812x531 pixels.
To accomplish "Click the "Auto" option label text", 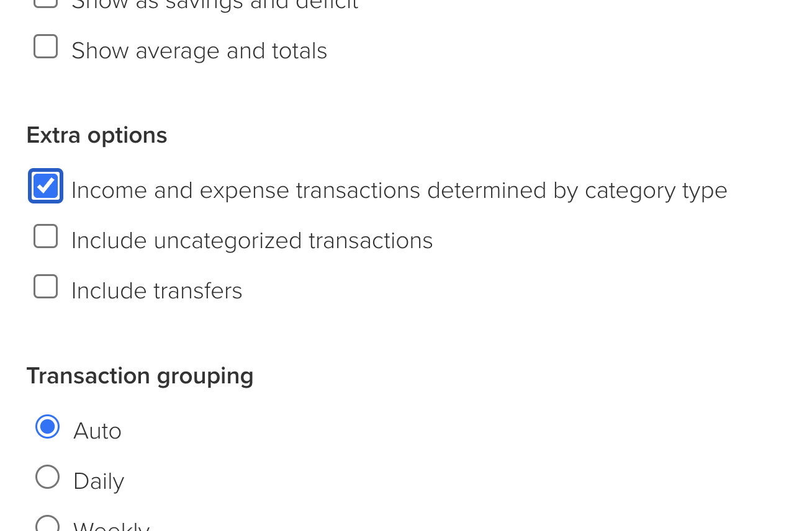I will coord(97,431).
